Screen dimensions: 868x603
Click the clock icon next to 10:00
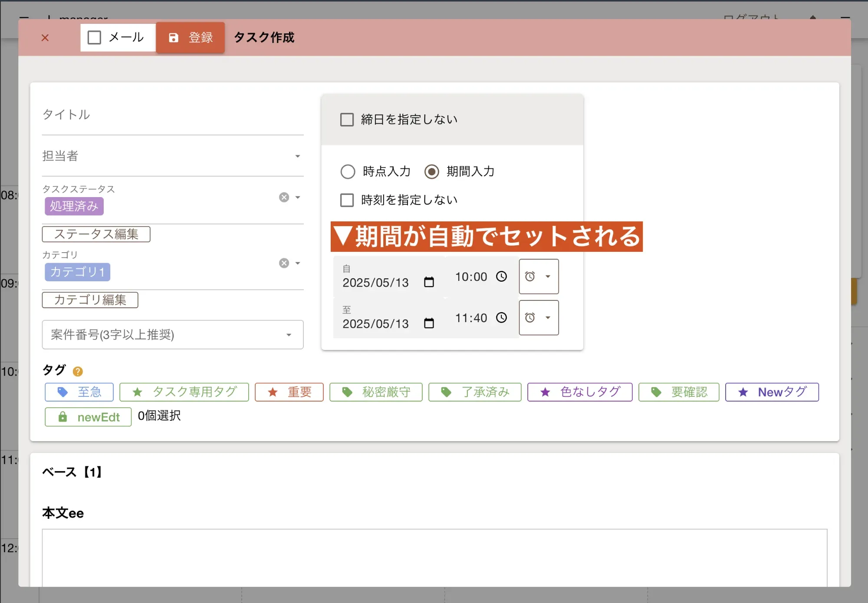[501, 277]
